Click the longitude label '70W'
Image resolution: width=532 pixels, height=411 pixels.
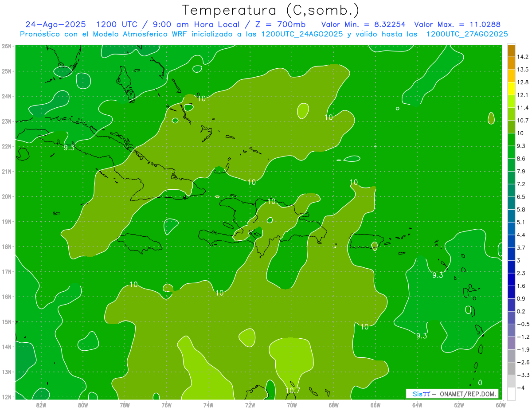(292, 405)
